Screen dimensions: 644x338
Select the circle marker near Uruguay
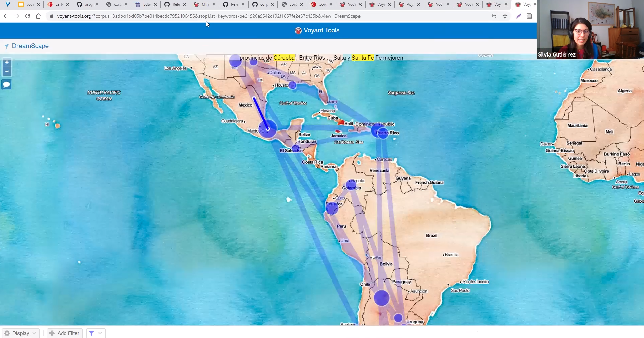[x=398, y=317]
